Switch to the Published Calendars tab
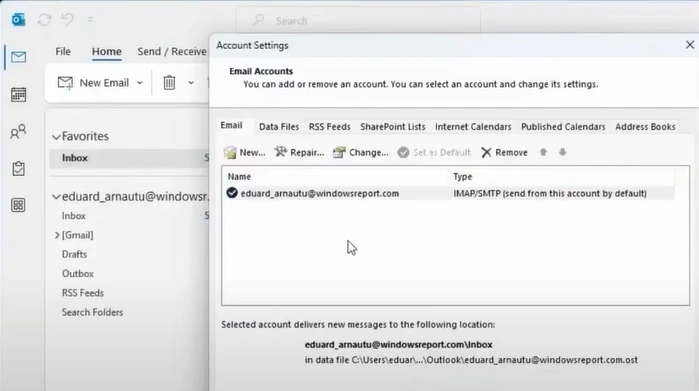The height and width of the screenshot is (391, 699). coord(563,127)
